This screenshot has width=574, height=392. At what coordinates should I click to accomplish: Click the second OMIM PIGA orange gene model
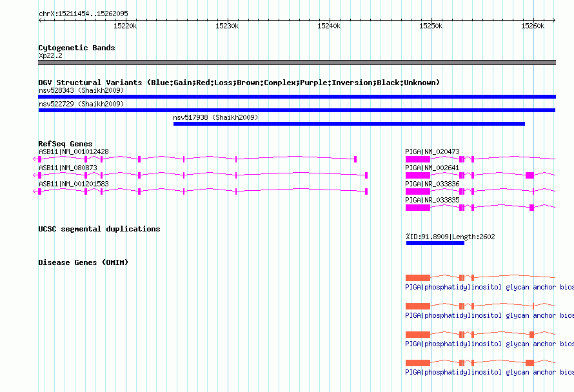480,306
